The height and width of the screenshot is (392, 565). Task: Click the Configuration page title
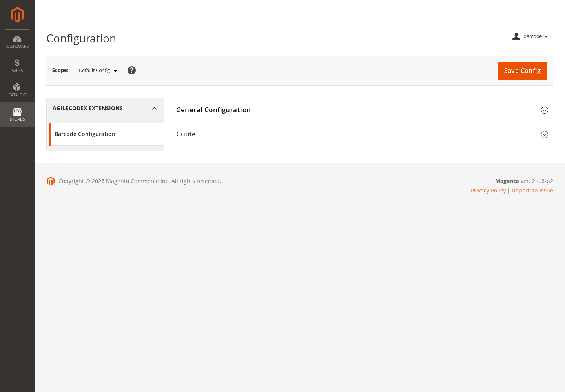(x=81, y=38)
